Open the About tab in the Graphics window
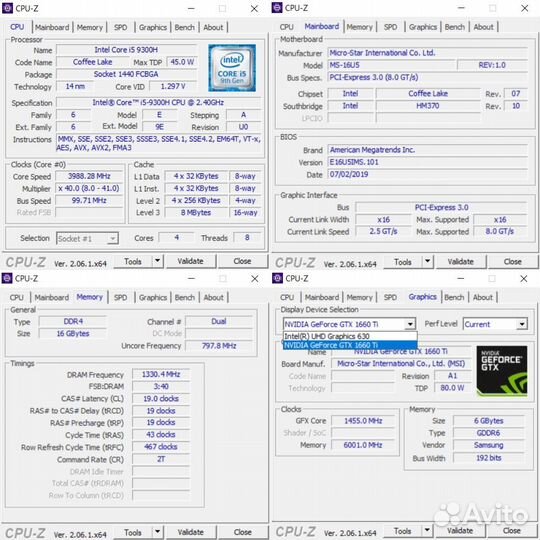This screenshot has height=540, width=540. tap(482, 297)
